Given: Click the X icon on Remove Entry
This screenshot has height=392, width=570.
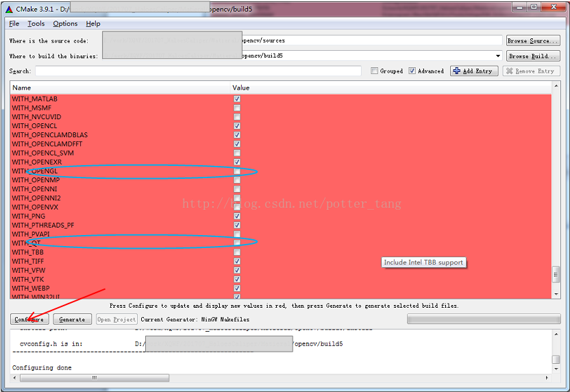Looking at the screenshot, I should click(x=509, y=71).
